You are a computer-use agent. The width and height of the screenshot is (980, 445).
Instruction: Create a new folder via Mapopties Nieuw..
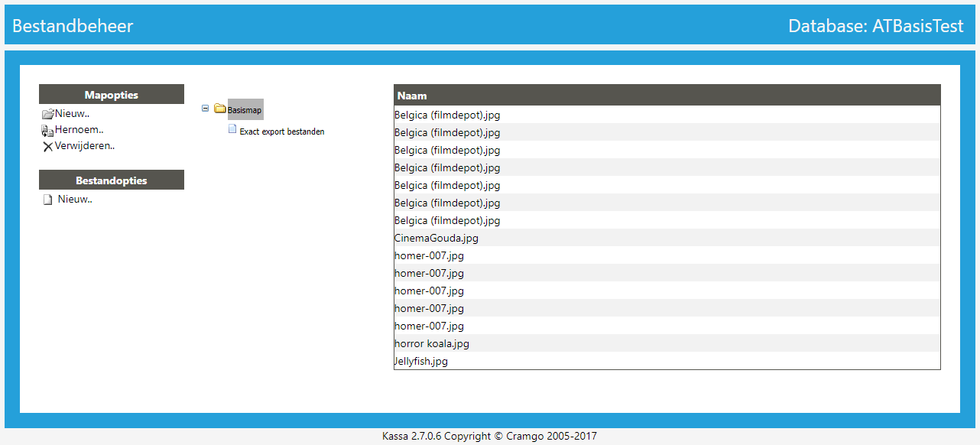coord(73,114)
